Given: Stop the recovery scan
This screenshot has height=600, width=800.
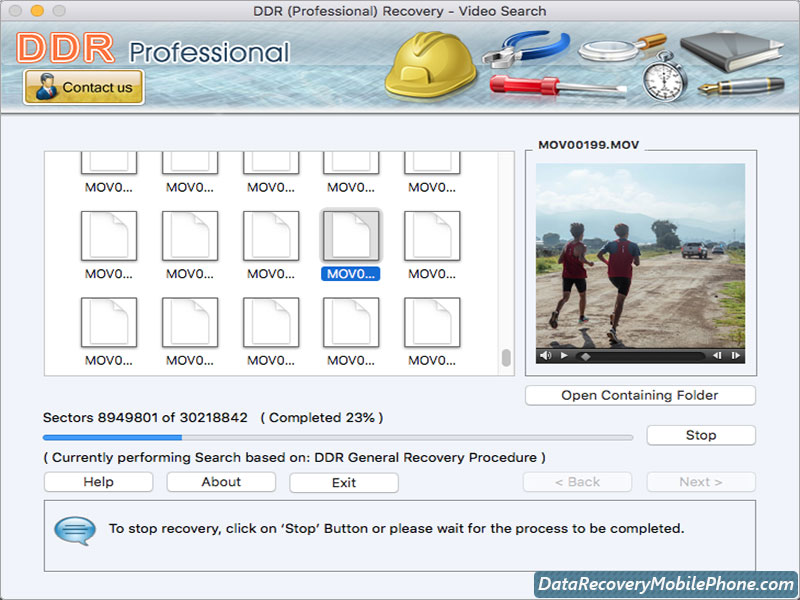Looking at the screenshot, I should click(700, 435).
